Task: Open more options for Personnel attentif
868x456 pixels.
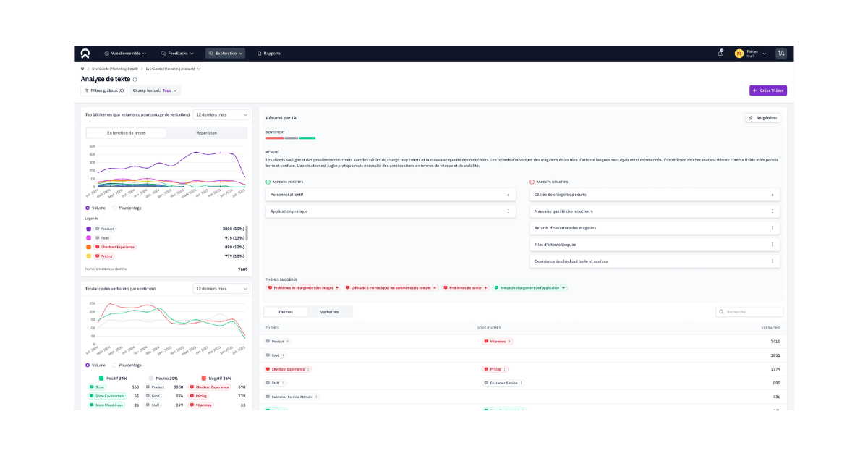Action: (x=509, y=194)
